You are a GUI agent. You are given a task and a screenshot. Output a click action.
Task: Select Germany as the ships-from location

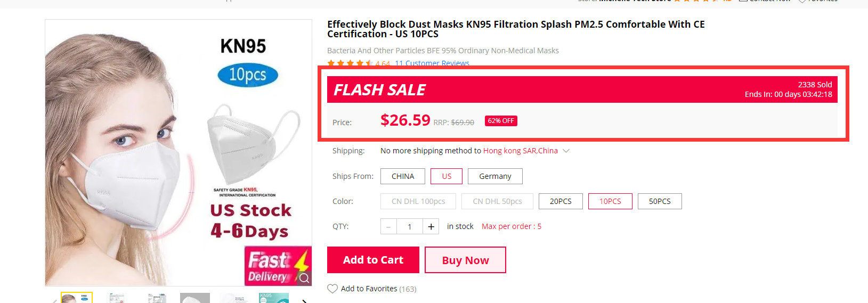tap(495, 176)
